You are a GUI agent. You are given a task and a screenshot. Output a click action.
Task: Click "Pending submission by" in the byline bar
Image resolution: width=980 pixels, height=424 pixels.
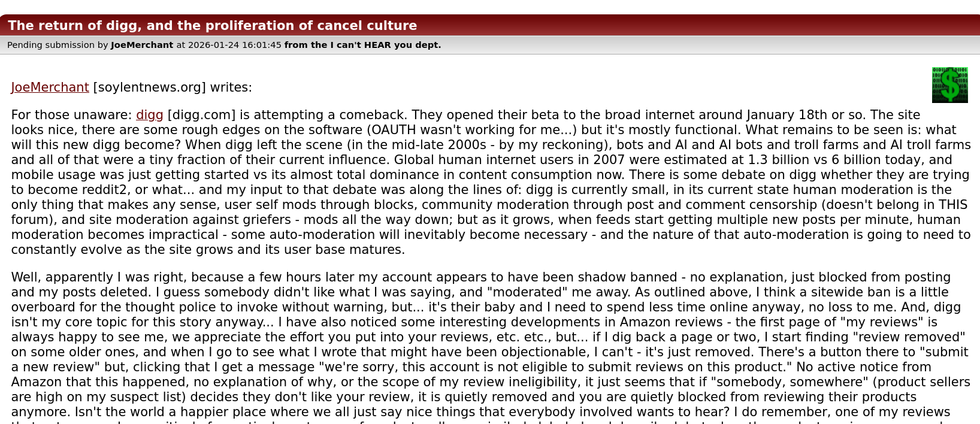(x=58, y=45)
